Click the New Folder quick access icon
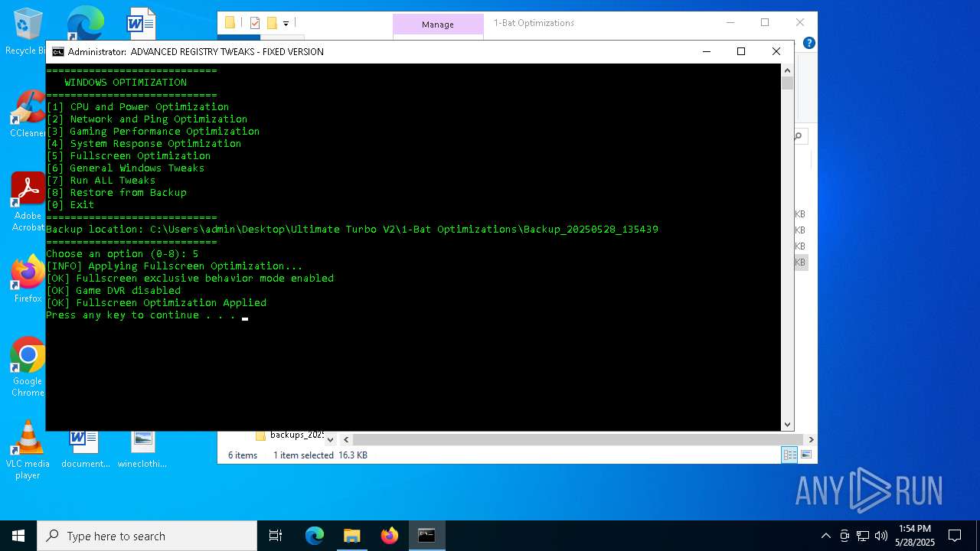This screenshot has height=551, width=980. [x=272, y=23]
